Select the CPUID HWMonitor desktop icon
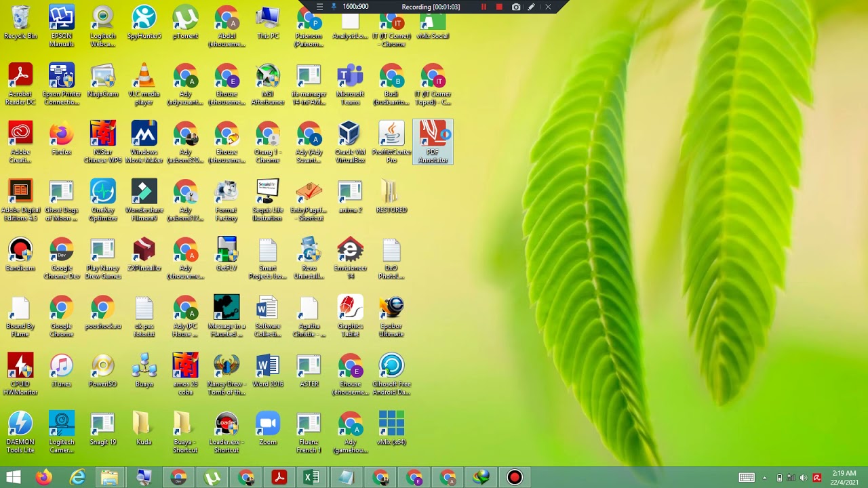868x488 pixels. pyautogui.click(x=20, y=374)
